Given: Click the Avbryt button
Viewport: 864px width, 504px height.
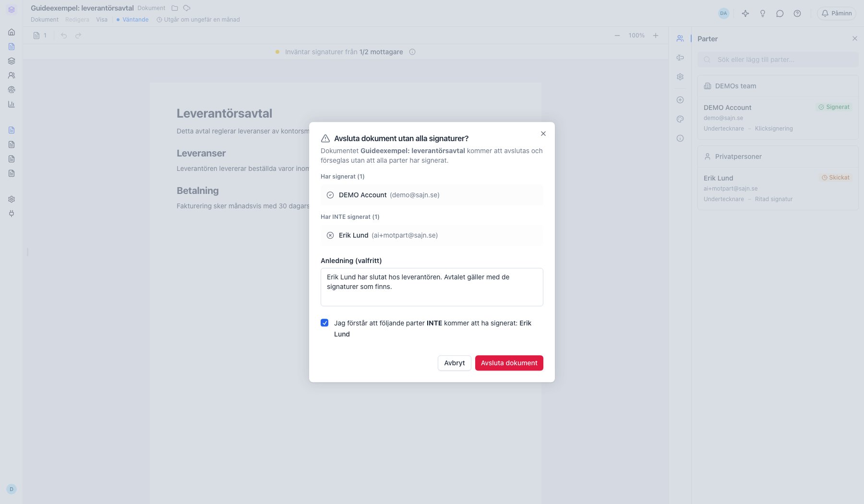Looking at the screenshot, I should 455,363.
